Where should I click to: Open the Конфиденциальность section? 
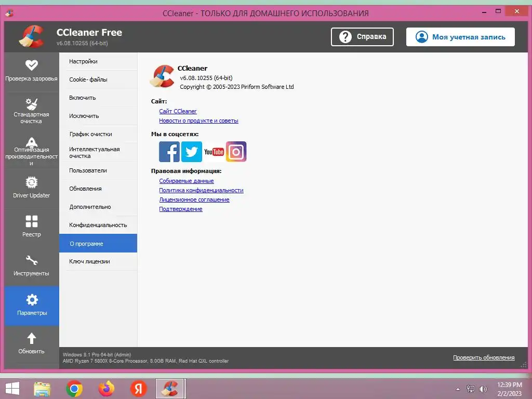tap(98, 225)
